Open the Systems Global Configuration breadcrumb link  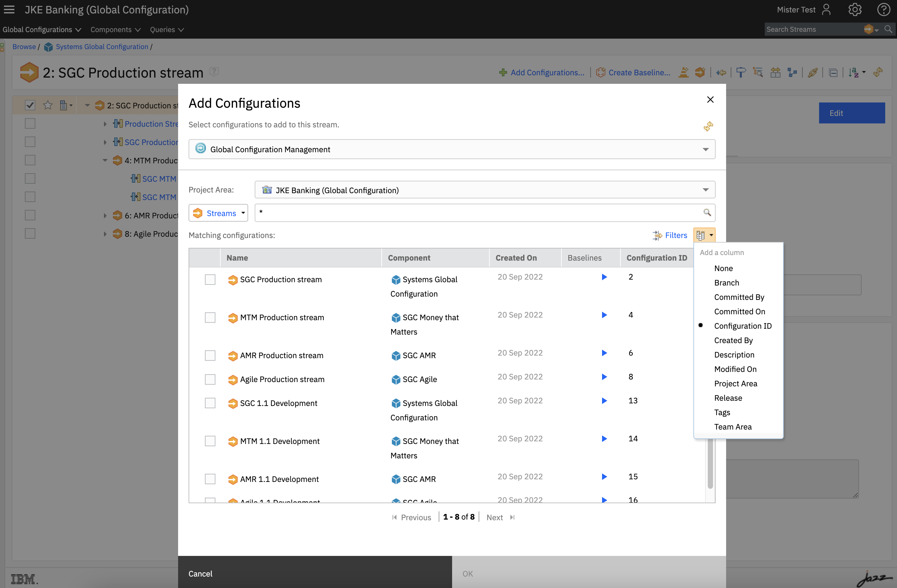(x=102, y=47)
